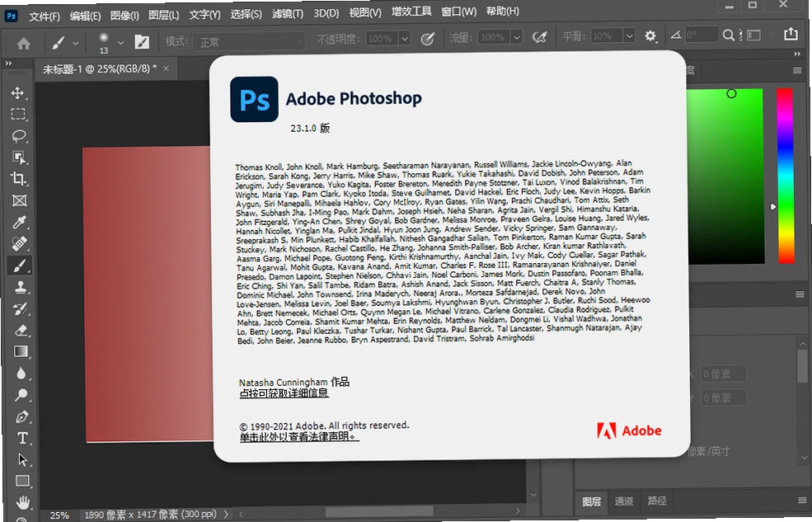Image resolution: width=812 pixels, height=522 pixels.
Task: Open the blend mode dropdown
Action: pyautogui.click(x=249, y=41)
